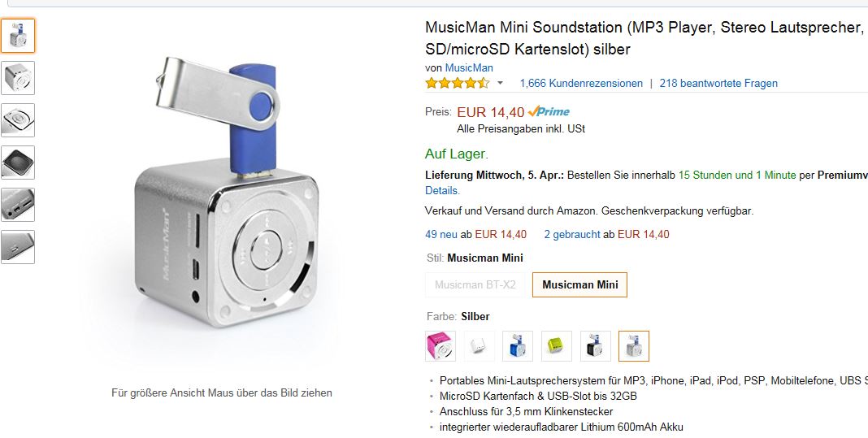Viewport: 868px width, 438px height.
Task: Show the front-view speaker thumbnail
Action: tap(18, 78)
